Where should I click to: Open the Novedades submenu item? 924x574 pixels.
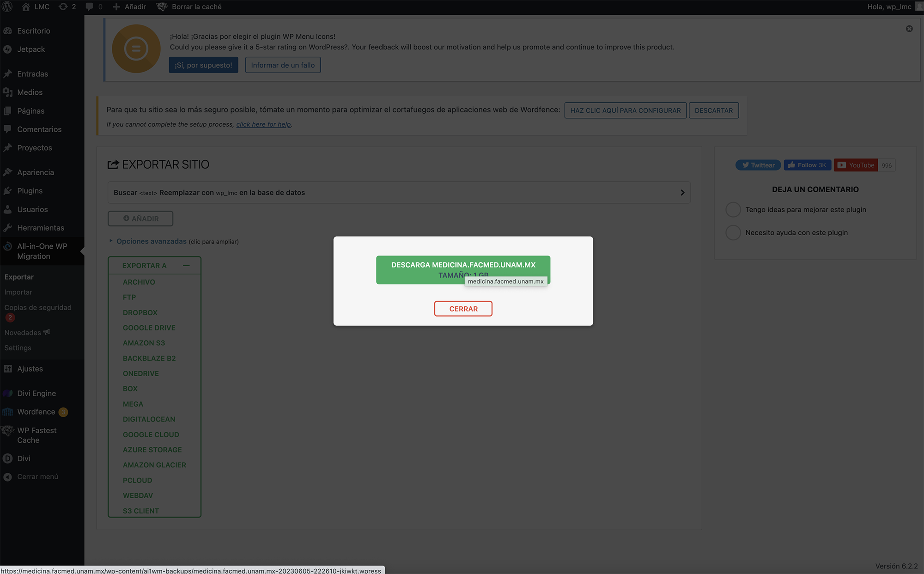point(27,332)
